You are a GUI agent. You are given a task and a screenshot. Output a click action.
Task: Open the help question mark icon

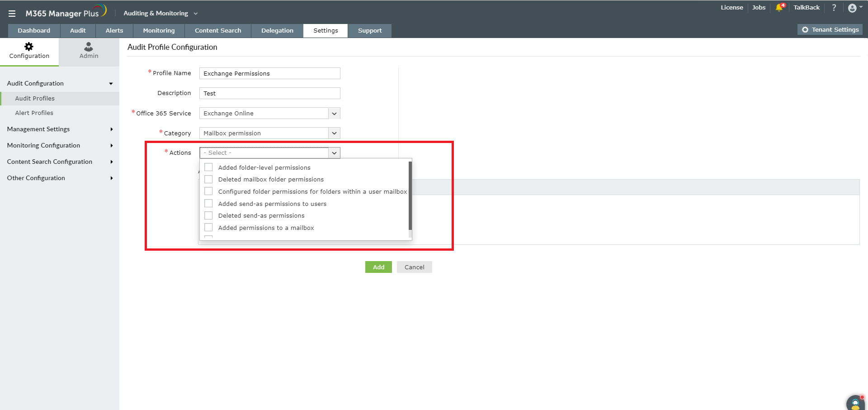point(834,8)
